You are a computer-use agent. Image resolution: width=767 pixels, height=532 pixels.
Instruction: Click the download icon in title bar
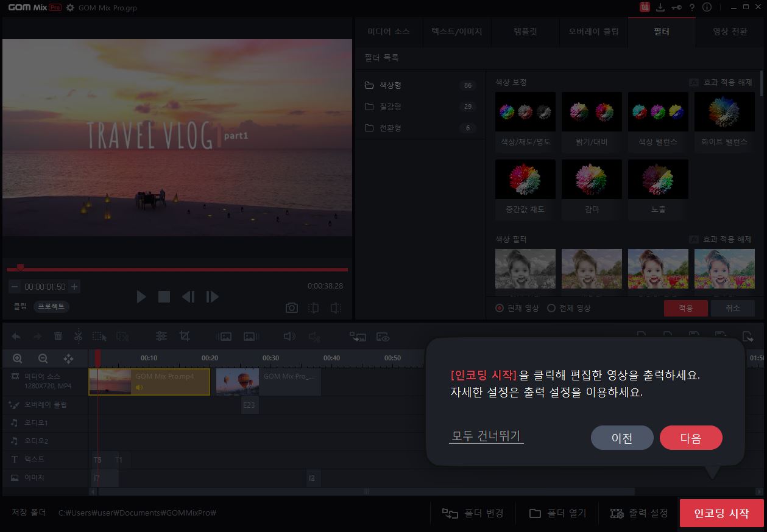tap(660, 7)
